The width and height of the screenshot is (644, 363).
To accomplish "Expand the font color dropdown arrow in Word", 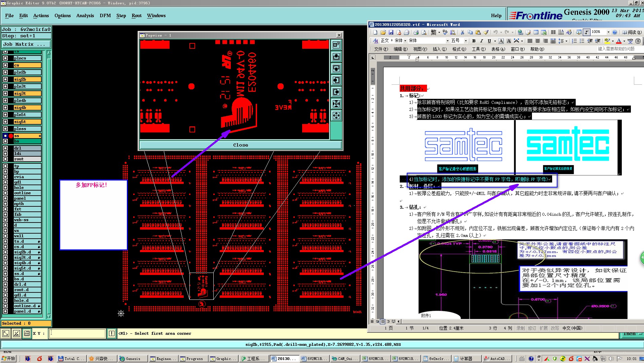I will click(x=624, y=41).
